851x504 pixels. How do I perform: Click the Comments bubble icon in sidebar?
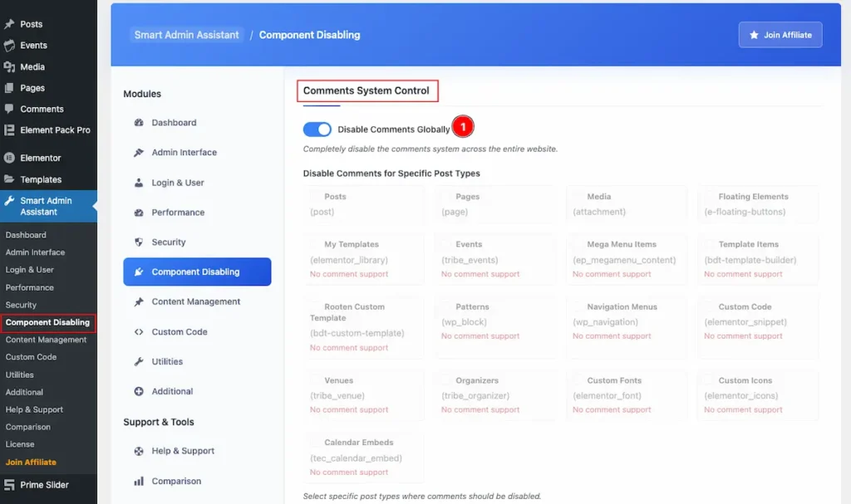(9, 109)
